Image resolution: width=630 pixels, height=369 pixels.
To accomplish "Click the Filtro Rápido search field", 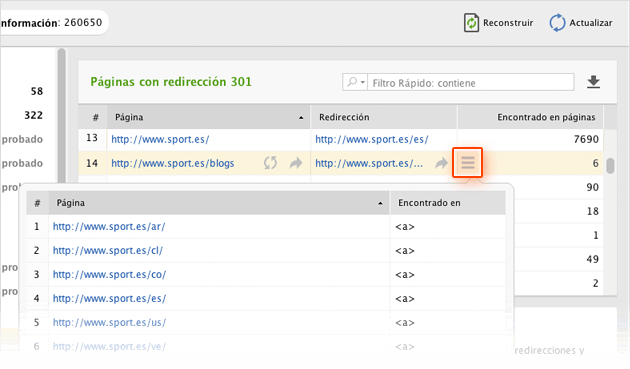I will pyautogui.click(x=471, y=82).
